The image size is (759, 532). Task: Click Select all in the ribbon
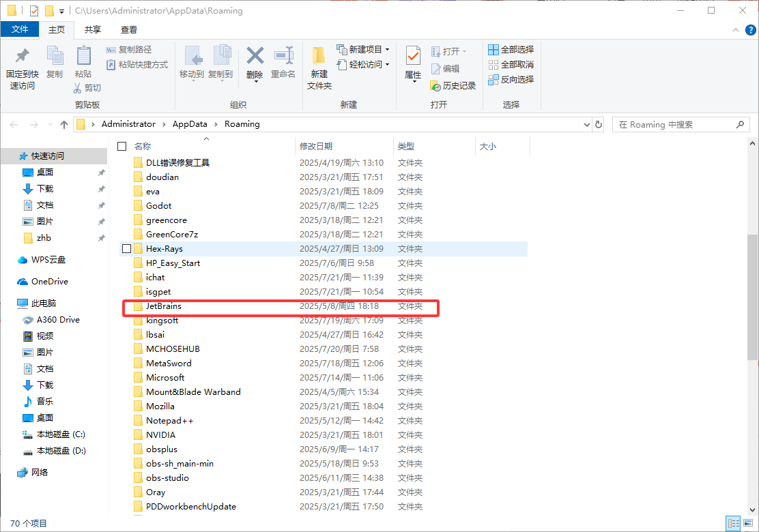[x=511, y=49]
